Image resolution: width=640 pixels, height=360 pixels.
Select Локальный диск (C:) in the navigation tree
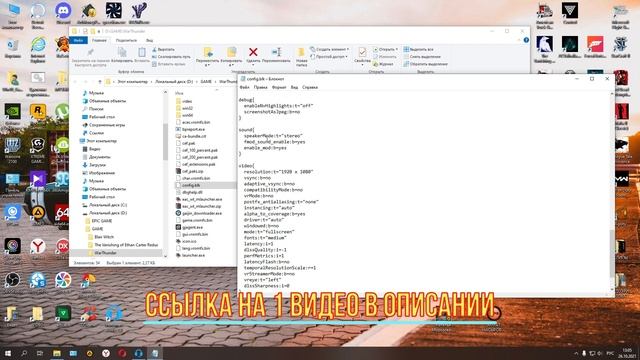click(104, 205)
